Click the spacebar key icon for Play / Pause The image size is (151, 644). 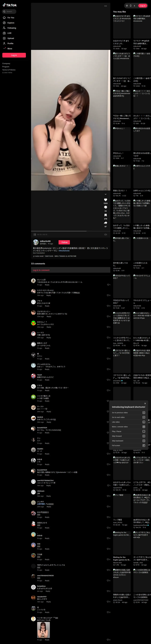[x=144, y=431]
